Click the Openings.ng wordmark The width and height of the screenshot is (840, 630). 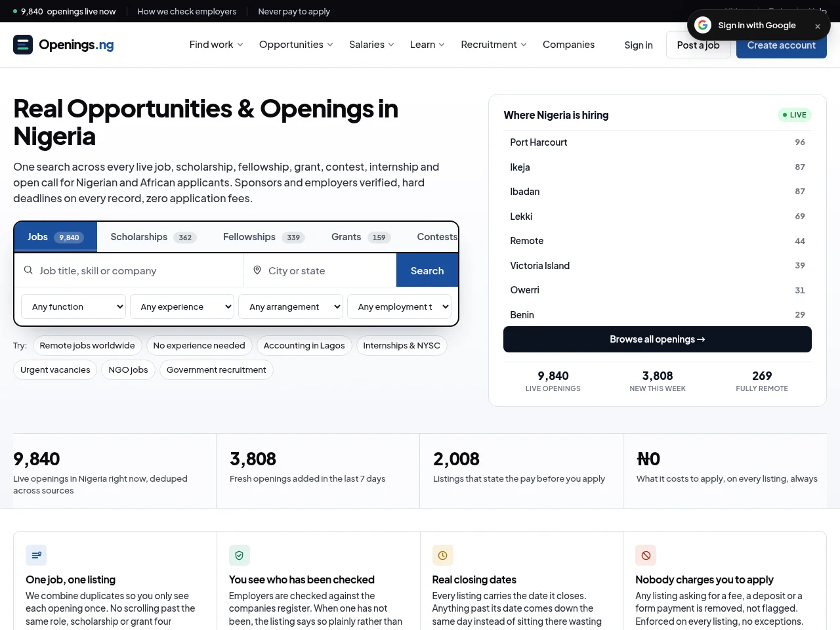[x=76, y=45]
